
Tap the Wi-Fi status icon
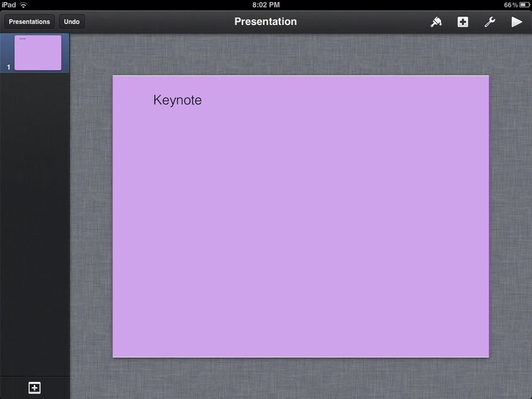tap(23, 5)
